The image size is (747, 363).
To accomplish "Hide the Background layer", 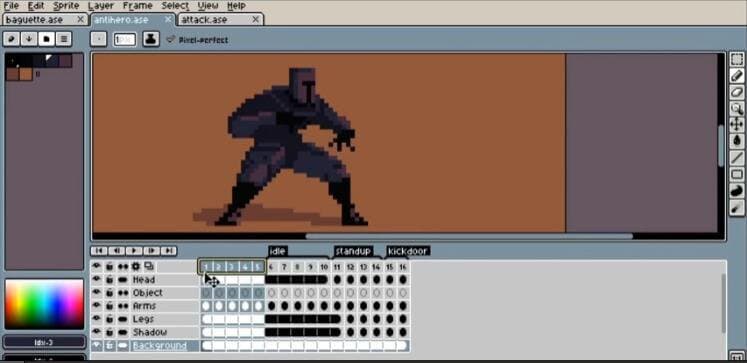I will (x=97, y=345).
